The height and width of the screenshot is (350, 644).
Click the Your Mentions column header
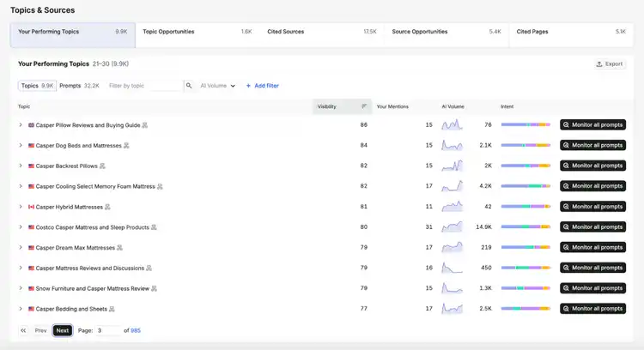tap(392, 106)
